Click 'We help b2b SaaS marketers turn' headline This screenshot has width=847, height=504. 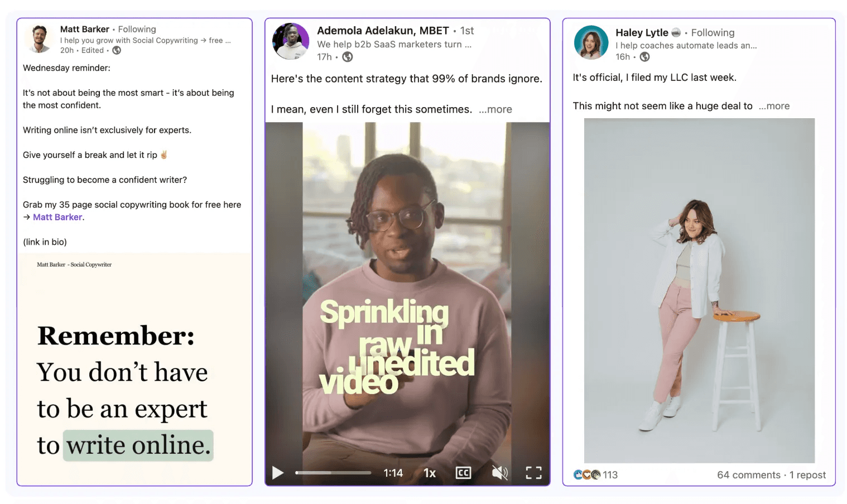(x=394, y=44)
